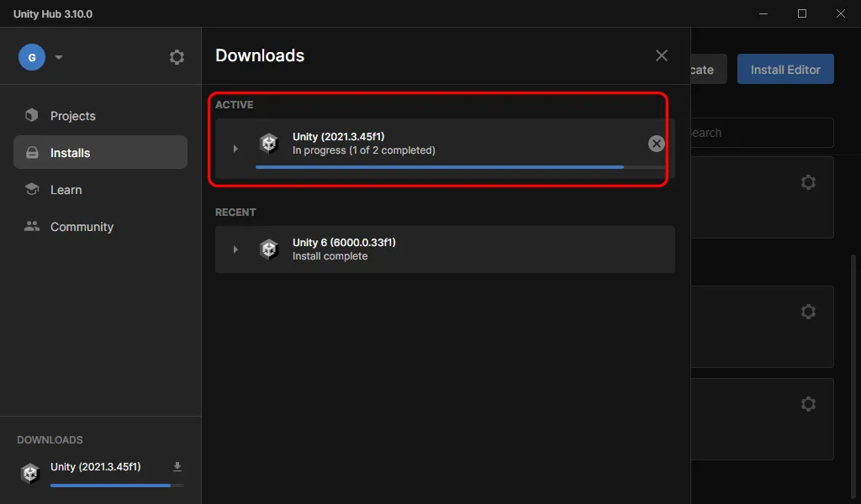Select the Installs sidebar item
This screenshot has height=504, width=861.
(70, 153)
